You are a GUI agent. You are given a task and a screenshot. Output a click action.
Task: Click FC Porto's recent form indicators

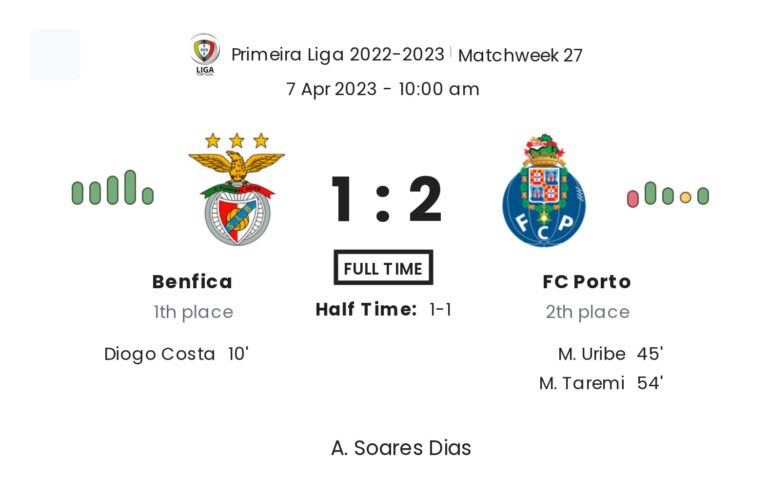coord(668,194)
